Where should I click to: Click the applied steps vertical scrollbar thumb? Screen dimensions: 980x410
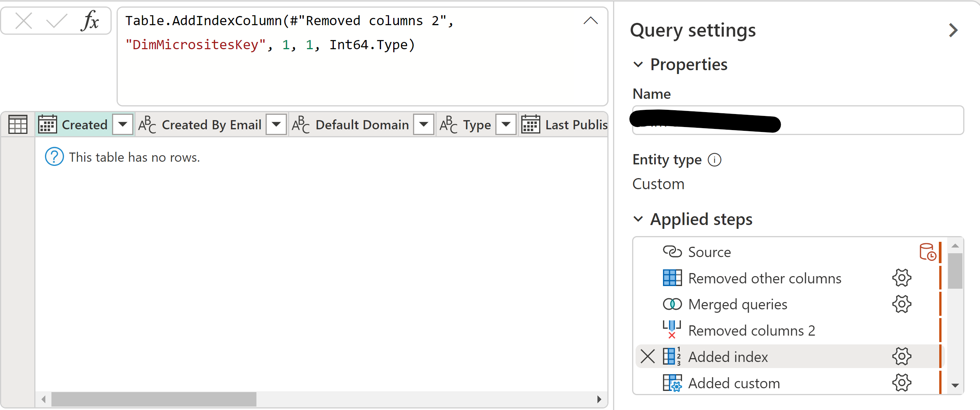(x=955, y=271)
